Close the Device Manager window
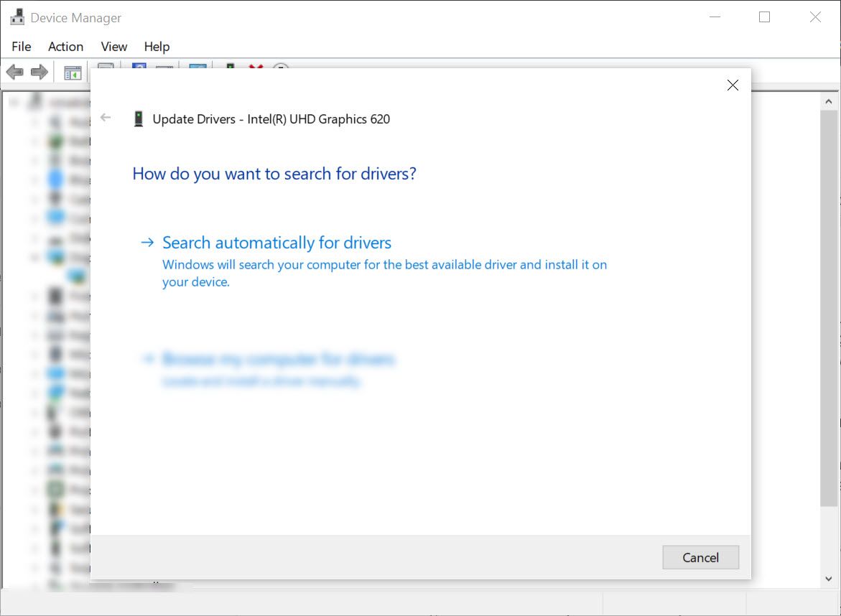This screenshot has width=841, height=616. (815, 17)
